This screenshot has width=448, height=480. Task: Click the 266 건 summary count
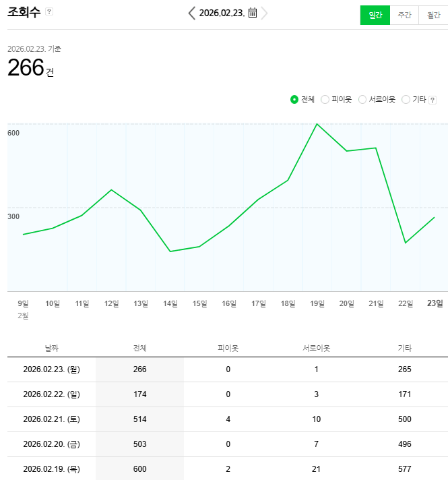click(x=30, y=67)
